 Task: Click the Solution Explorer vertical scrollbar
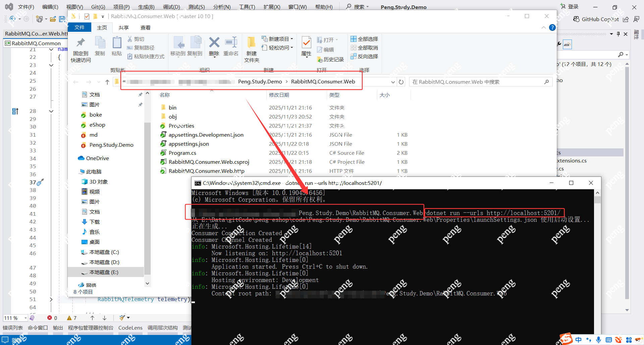627,183
